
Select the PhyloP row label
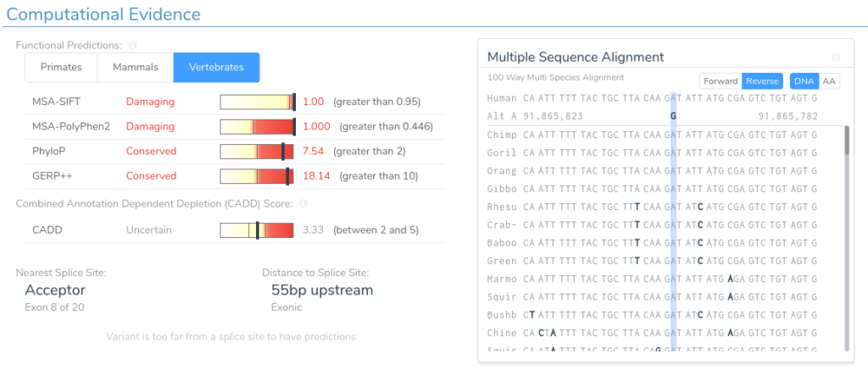tap(47, 151)
